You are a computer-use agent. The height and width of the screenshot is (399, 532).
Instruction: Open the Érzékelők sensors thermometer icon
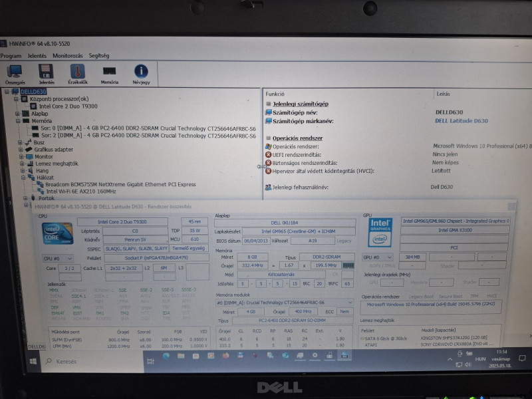point(78,74)
